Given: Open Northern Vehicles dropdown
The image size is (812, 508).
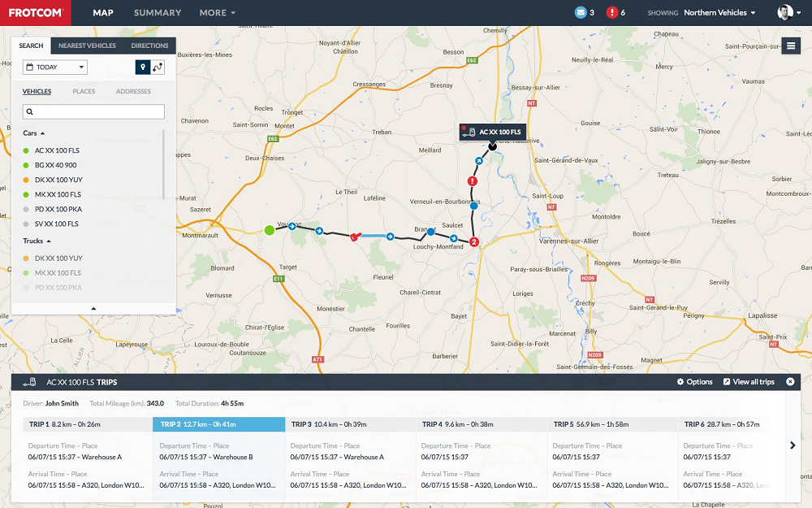Looking at the screenshot, I should coord(719,12).
